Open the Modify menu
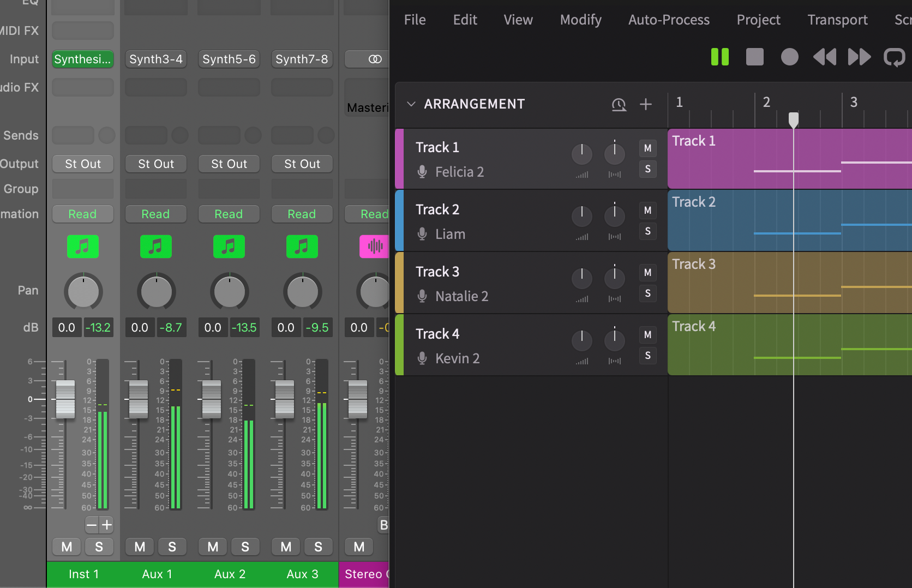This screenshot has width=912, height=588. pos(581,20)
